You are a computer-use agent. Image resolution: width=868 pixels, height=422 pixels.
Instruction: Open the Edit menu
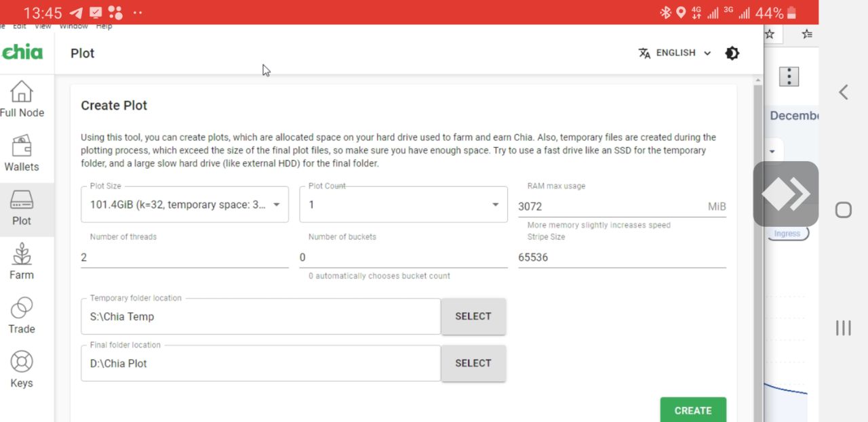pyautogui.click(x=20, y=26)
